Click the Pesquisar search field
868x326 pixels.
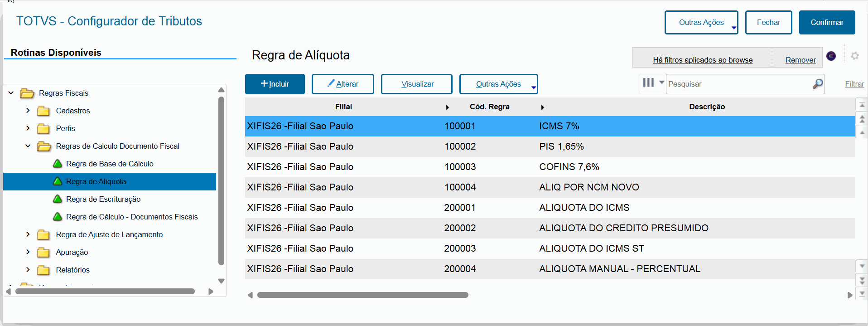[x=738, y=84]
